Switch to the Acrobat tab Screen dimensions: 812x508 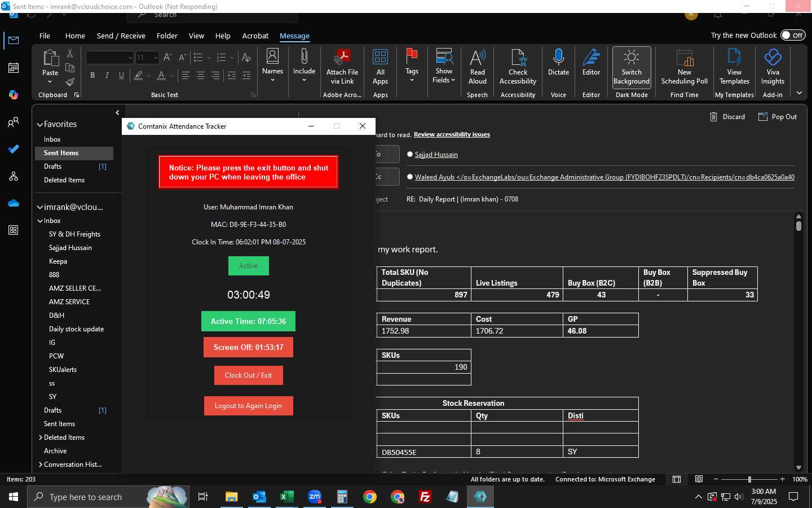click(x=255, y=36)
